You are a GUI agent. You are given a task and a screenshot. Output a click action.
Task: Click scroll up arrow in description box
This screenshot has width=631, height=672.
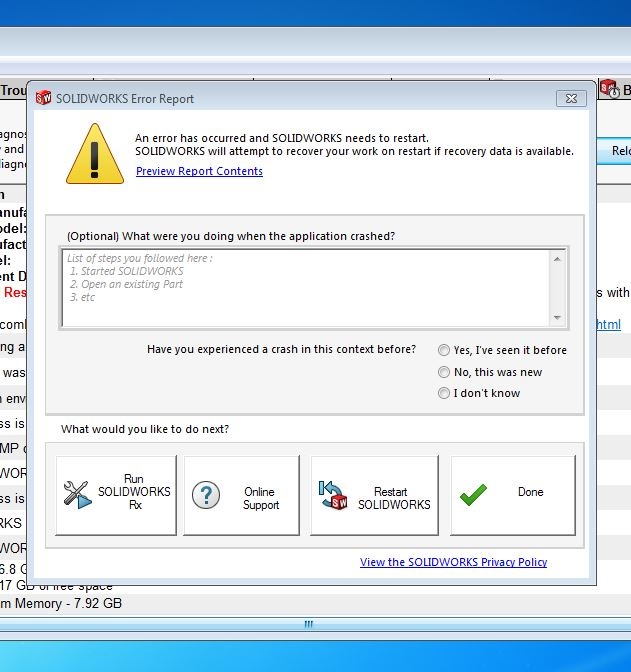[557, 259]
